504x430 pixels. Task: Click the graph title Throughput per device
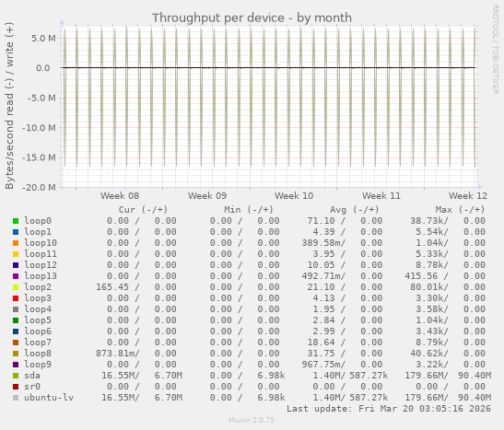tap(252, 18)
